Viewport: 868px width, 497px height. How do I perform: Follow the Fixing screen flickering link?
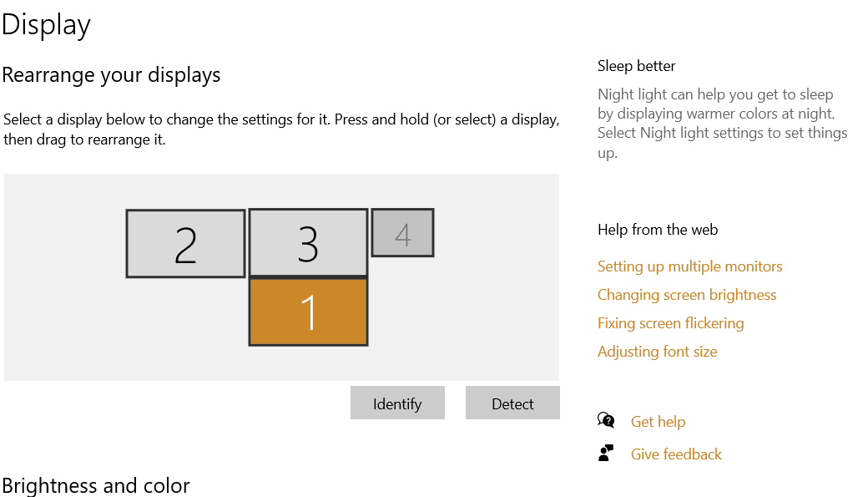click(x=670, y=323)
